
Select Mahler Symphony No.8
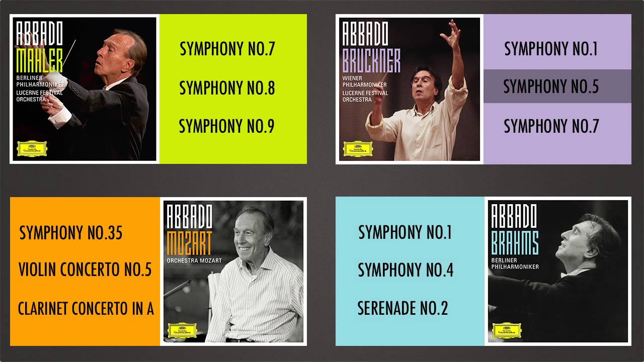227,88
